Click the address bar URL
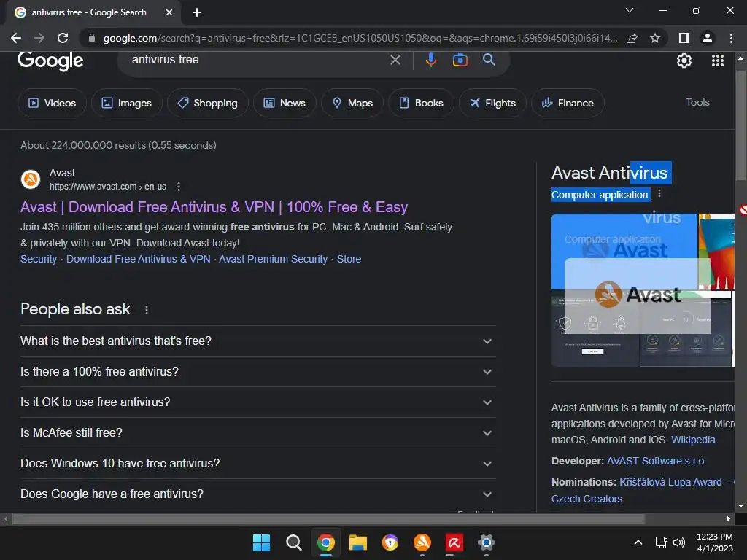 (x=360, y=38)
